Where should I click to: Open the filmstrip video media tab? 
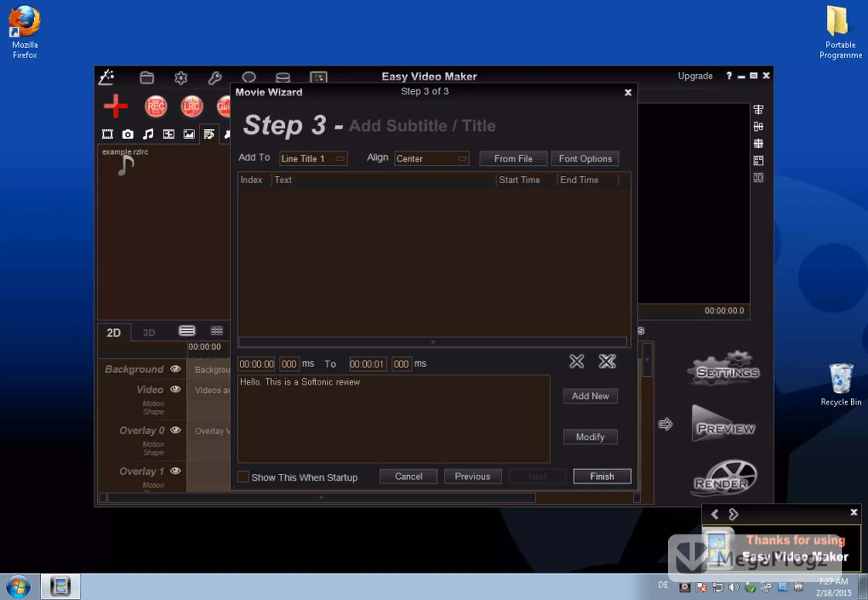[108, 134]
